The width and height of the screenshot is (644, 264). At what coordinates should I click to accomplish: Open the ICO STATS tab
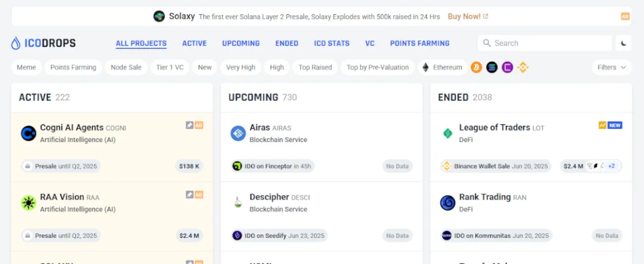332,43
